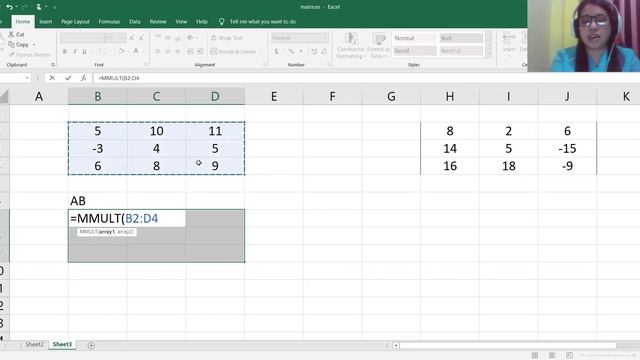Align text to the right
Screen dimensions: 640x360
click(178, 51)
